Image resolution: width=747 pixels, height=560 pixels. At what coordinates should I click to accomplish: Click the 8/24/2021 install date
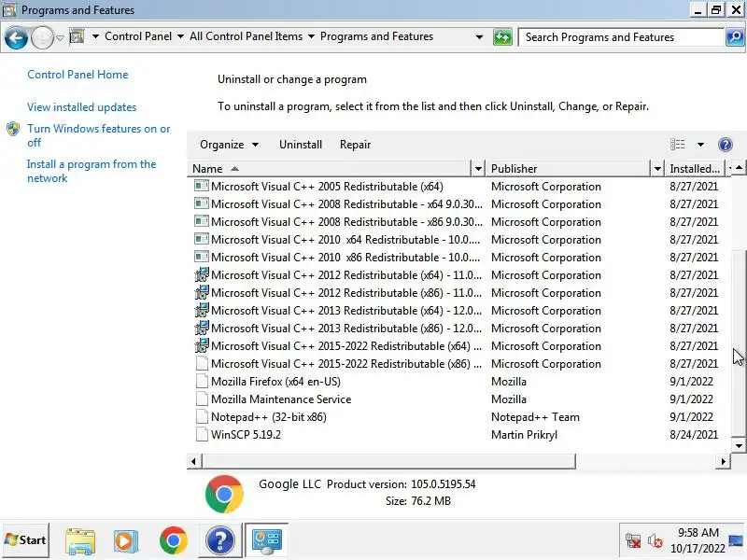pos(694,435)
